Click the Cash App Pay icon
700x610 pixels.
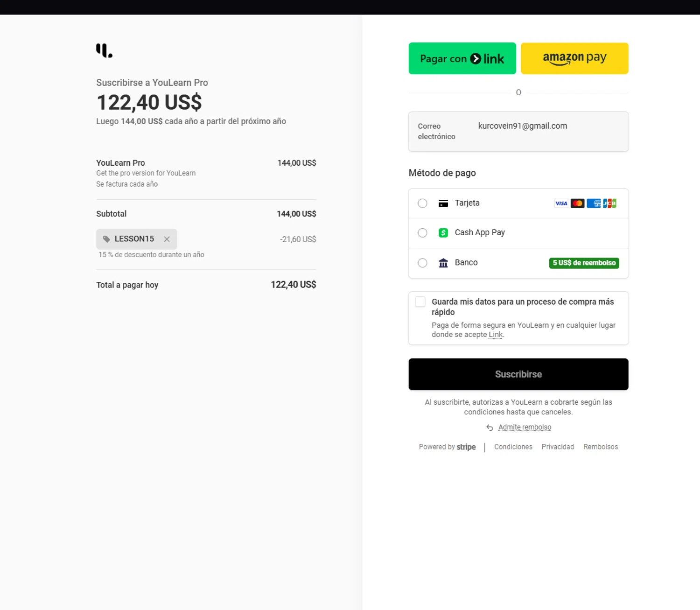[x=443, y=232]
